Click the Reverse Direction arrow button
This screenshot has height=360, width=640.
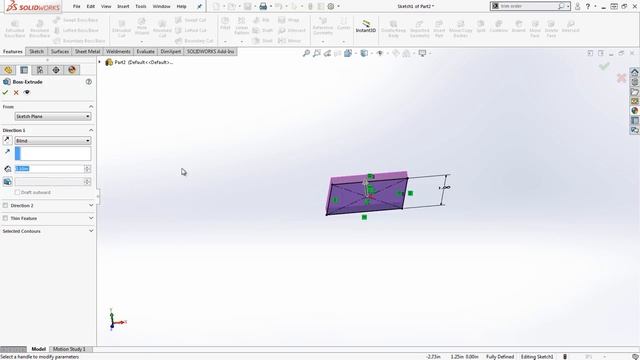[x=7, y=140]
